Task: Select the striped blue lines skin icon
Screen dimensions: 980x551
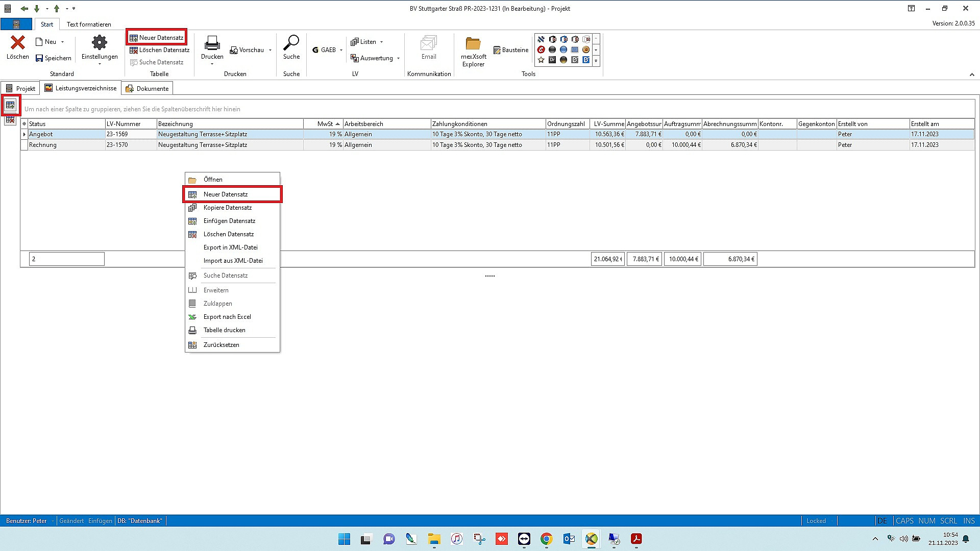Action: tap(541, 39)
